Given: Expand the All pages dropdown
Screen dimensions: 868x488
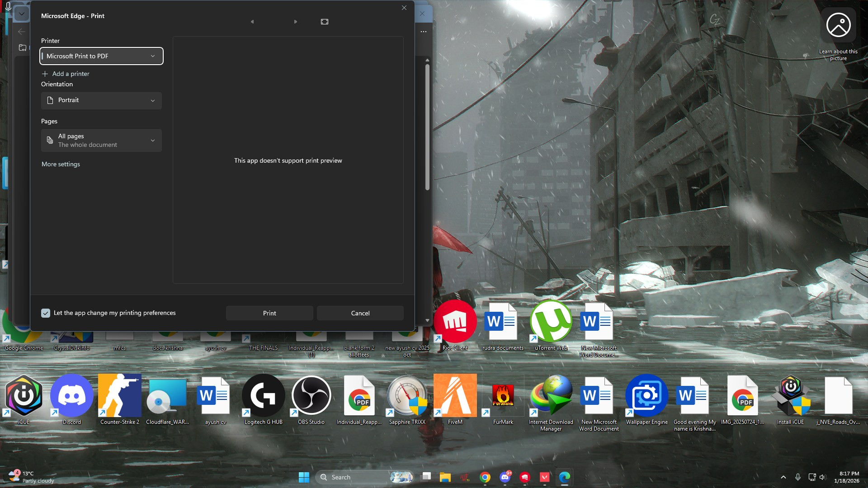Looking at the screenshot, I should click(101, 141).
